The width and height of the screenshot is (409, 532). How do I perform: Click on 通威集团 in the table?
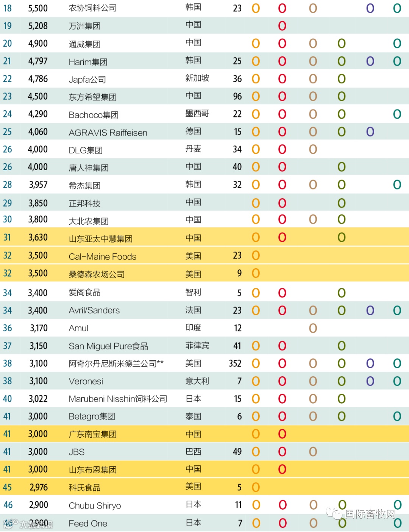84,44
